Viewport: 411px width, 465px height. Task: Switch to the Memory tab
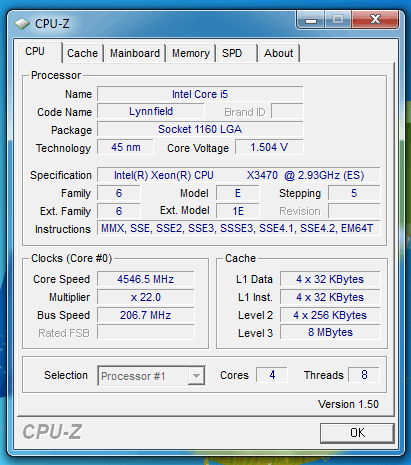tap(191, 53)
